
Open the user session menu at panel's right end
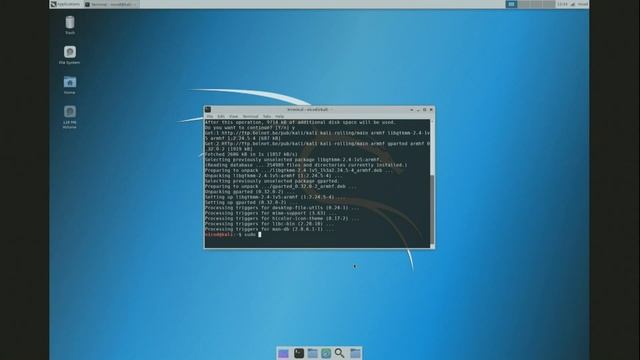click(x=583, y=4)
